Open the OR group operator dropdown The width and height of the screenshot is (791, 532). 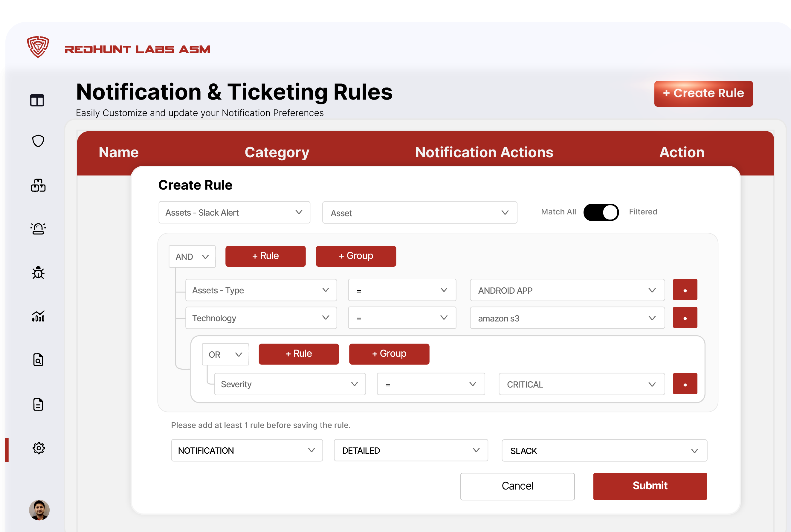[x=225, y=354]
